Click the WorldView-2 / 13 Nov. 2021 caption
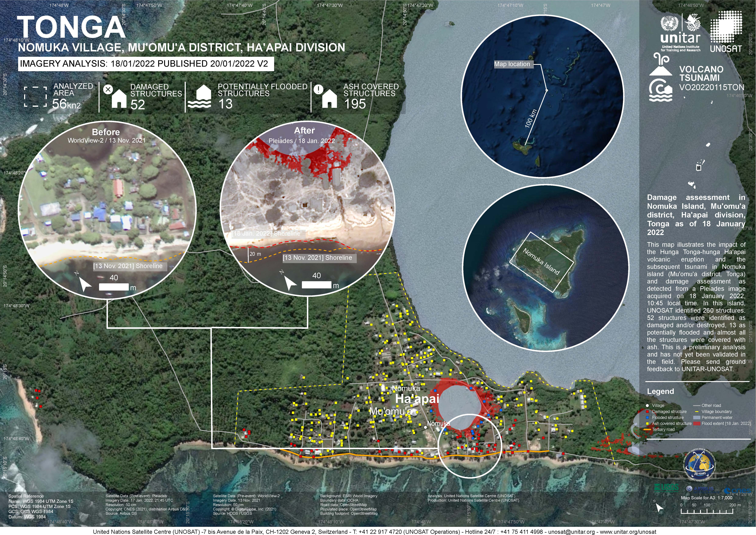The width and height of the screenshot is (756, 535). (x=106, y=140)
